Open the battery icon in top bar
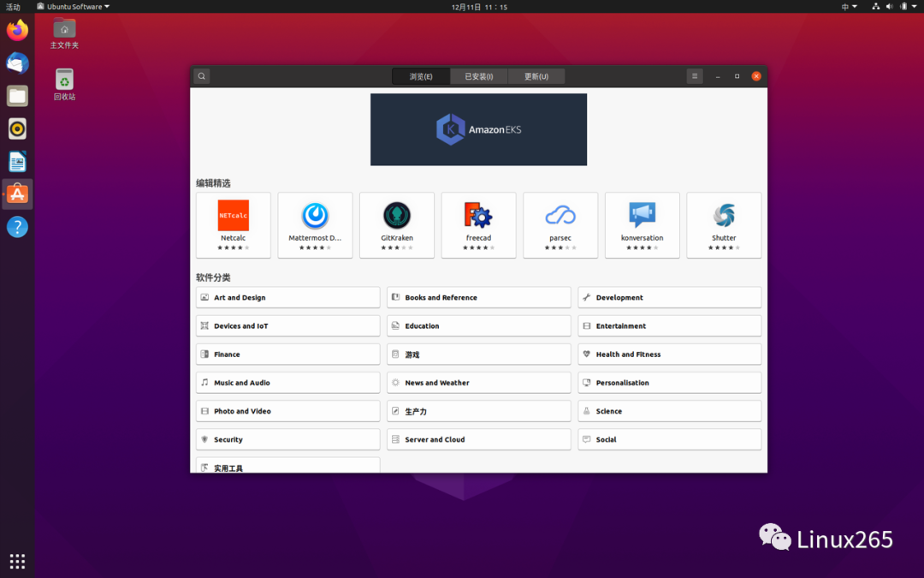The height and width of the screenshot is (578, 924). point(903,7)
